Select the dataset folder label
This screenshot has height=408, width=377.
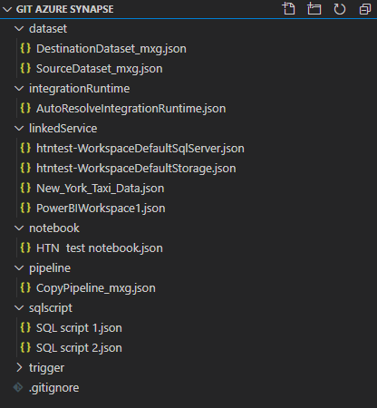[48, 29]
